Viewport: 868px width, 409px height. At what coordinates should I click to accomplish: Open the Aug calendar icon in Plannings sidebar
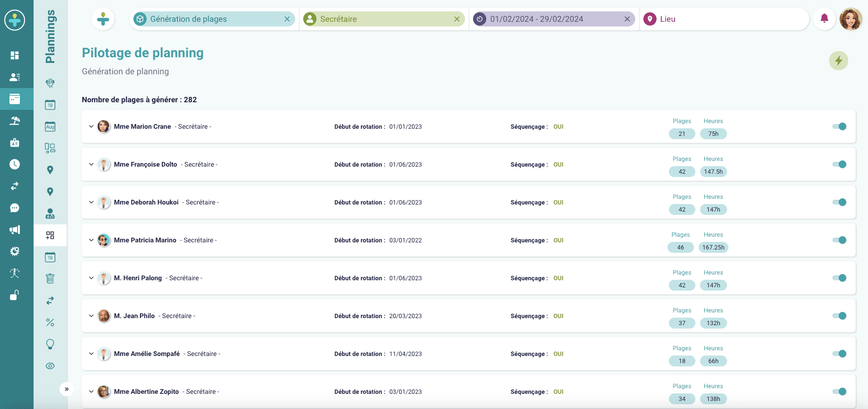tap(50, 126)
